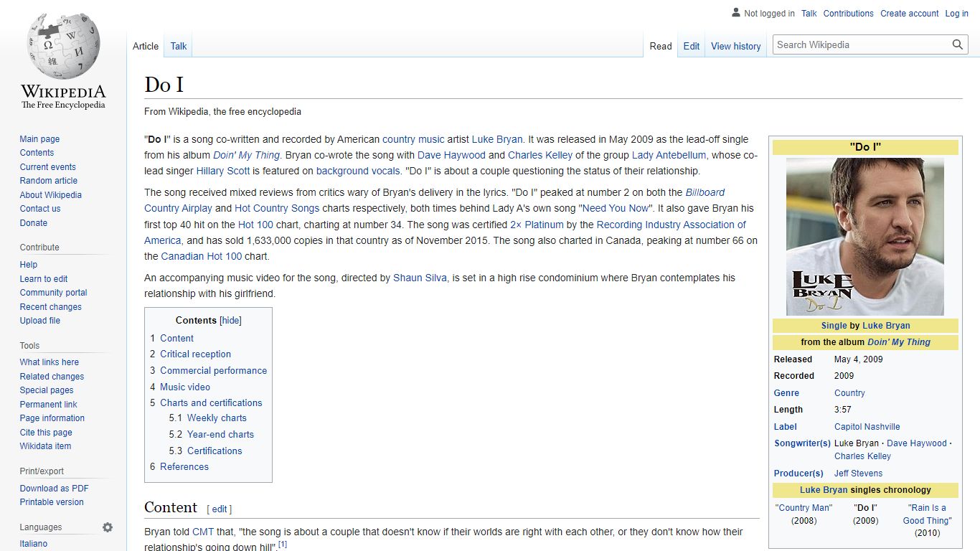Click reference footnote [1]
Viewport: 980px width, 551px height.
pyautogui.click(x=283, y=545)
